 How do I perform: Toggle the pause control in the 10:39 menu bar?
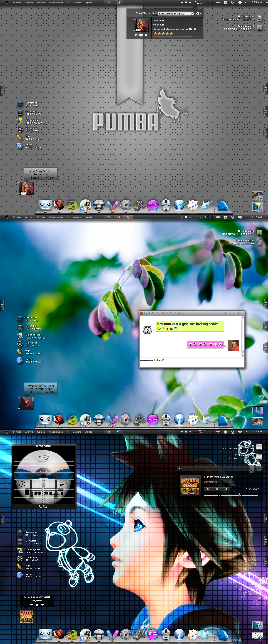(186, 3)
